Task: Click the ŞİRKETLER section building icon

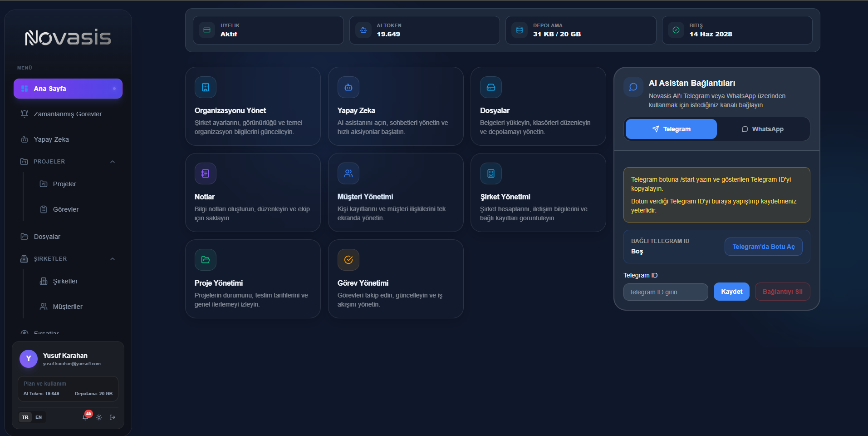Action: coord(24,259)
